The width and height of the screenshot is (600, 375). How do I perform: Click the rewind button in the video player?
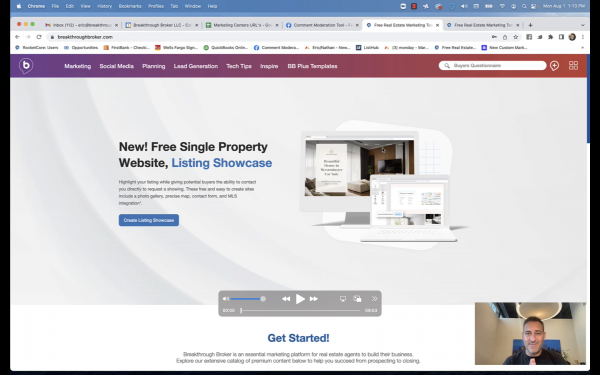pos(286,299)
